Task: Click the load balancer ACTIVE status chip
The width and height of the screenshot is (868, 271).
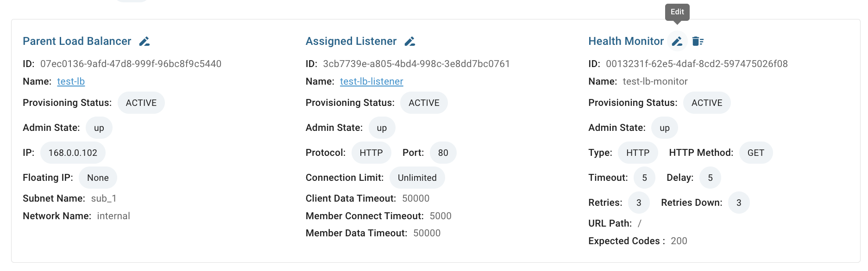Action: click(141, 103)
